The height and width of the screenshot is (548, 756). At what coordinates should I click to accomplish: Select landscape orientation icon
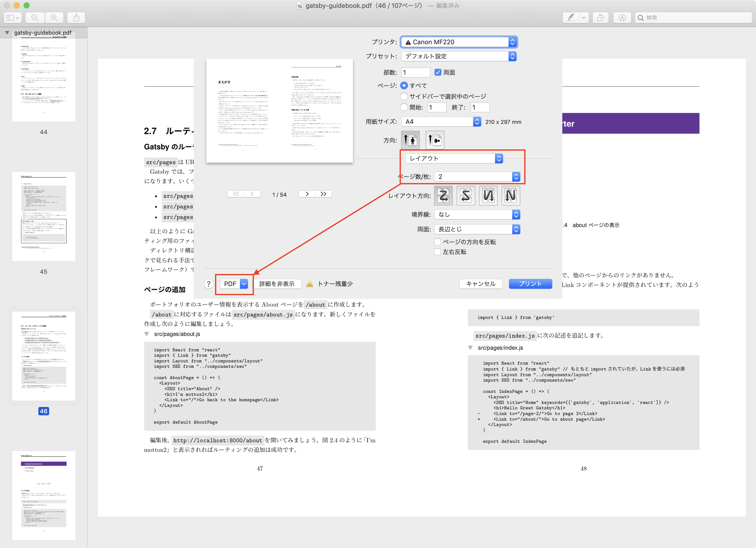pyautogui.click(x=435, y=140)
